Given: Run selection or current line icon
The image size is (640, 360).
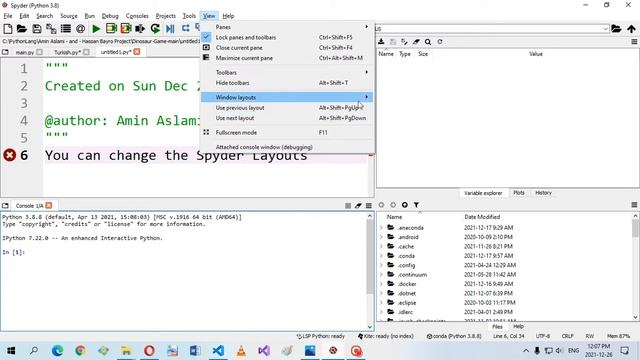Looking at the screenshot, I should pyautogui.click(x=140, y=29).
